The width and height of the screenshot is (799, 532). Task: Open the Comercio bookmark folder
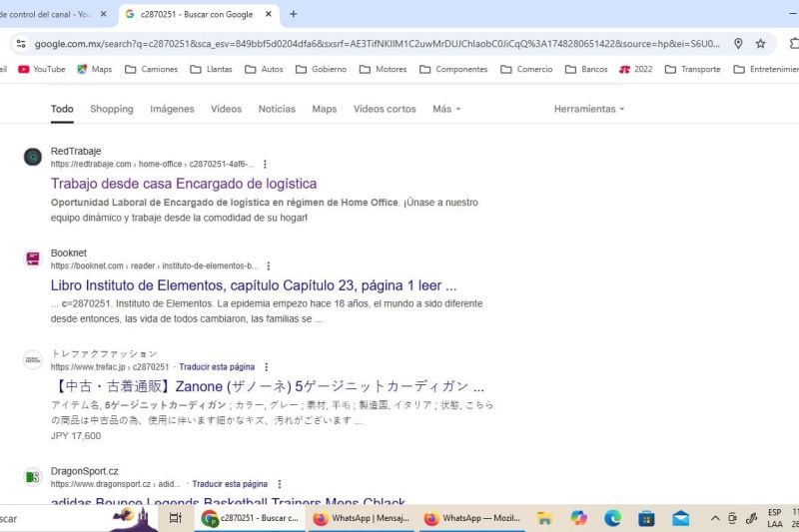tap(526, 69)
